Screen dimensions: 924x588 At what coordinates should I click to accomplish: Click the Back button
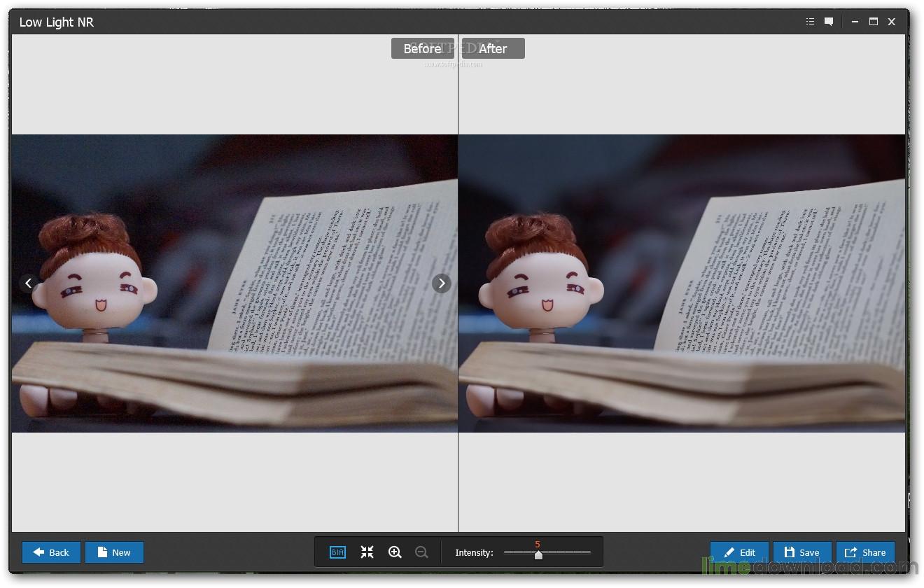tap(51, 552)
